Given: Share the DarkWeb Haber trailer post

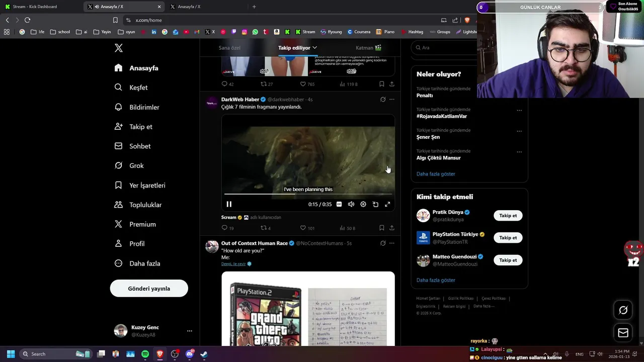Looking at the screenshot, I should [x=392, y=228].
